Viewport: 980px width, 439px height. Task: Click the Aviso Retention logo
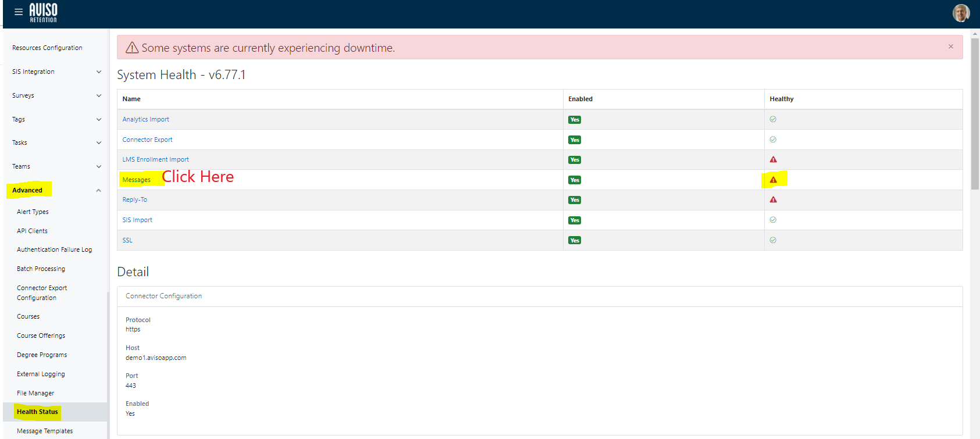pyautogui.click(x=44, y=13)
